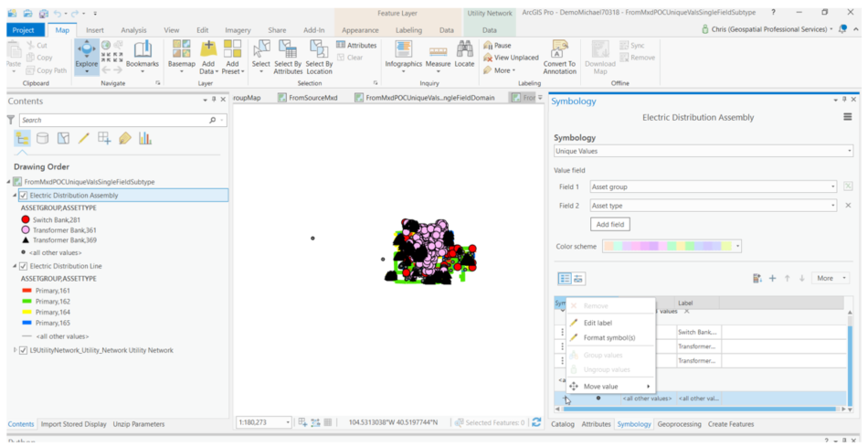
Task: Choose Edit label from context menu
Action: [598, 323]
